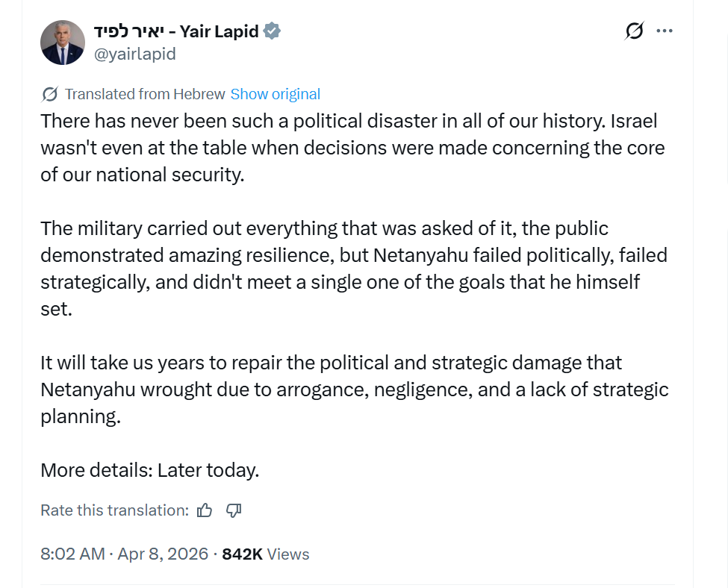Click the More details: Later today line

149,470
